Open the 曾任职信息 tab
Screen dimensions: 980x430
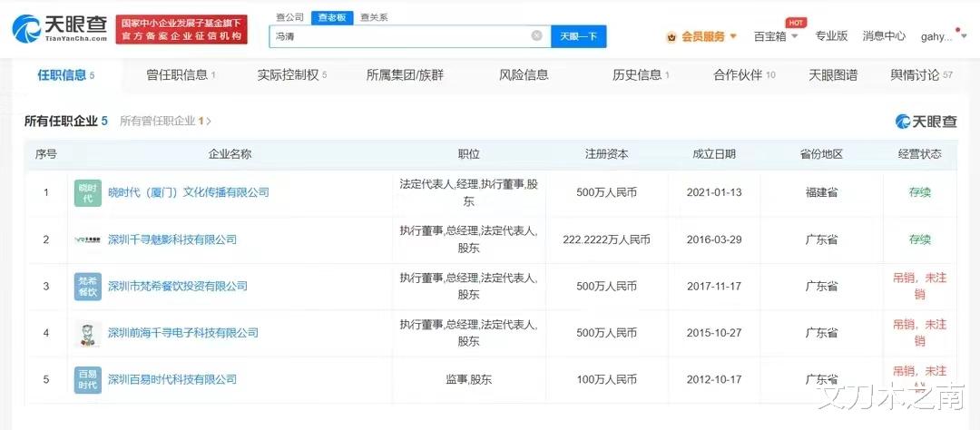click(x=181, y=75)
